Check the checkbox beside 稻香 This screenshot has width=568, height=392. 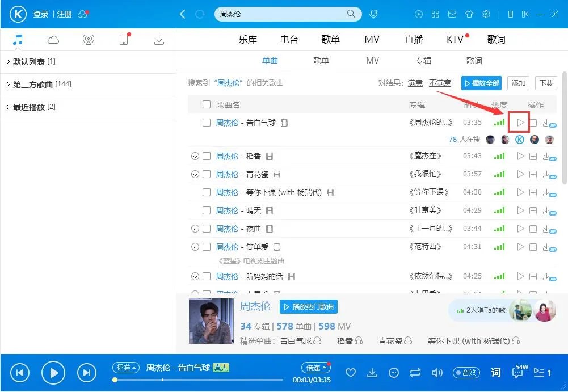207,156
